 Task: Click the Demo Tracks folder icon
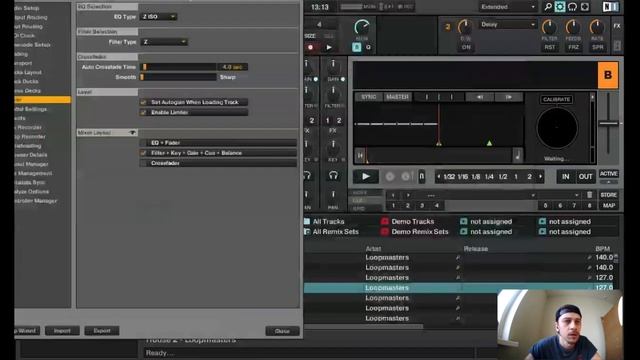point(384,222)
